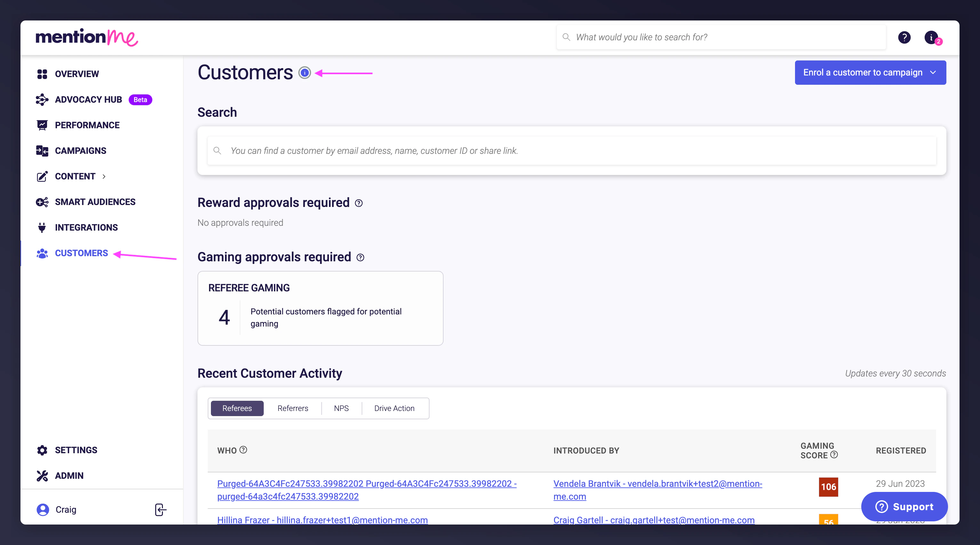This screenshot has height=545, width=980.
Task: Open the Vendela Brantvik referrer link
Action: (657, 490)
